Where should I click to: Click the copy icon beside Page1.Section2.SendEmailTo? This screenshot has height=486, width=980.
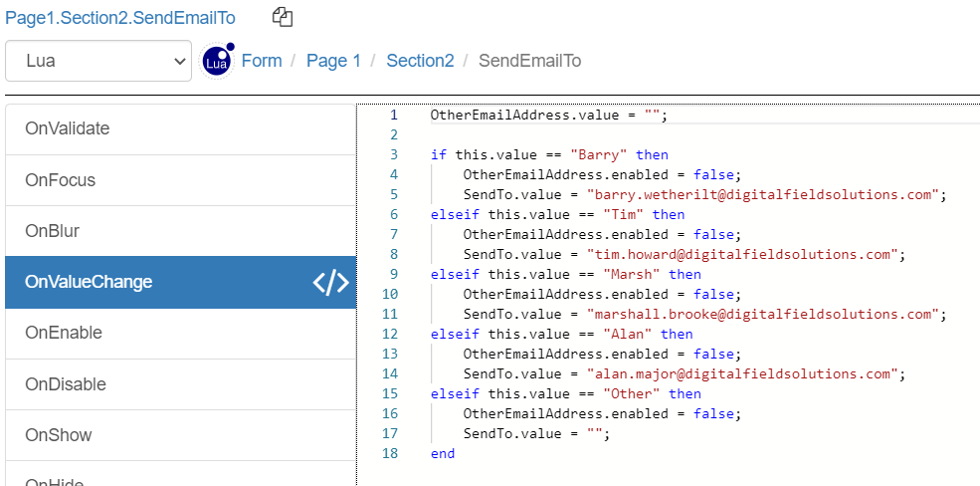(x=283, y=17)
